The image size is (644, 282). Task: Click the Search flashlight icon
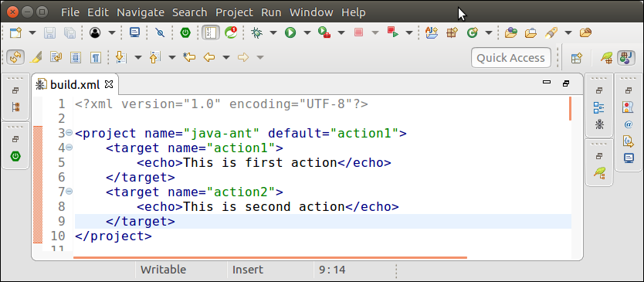click(x=551, y=32)
